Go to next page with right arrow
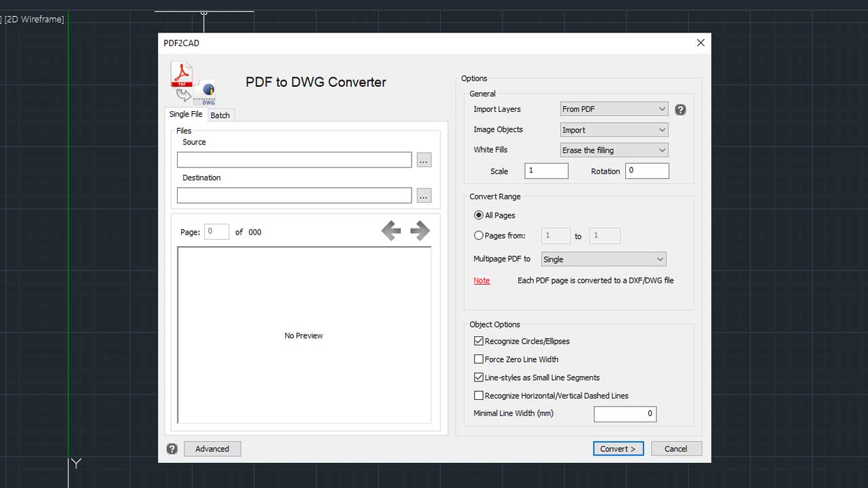The width and height of the screenshot is (868, 488). coord(420,231)
